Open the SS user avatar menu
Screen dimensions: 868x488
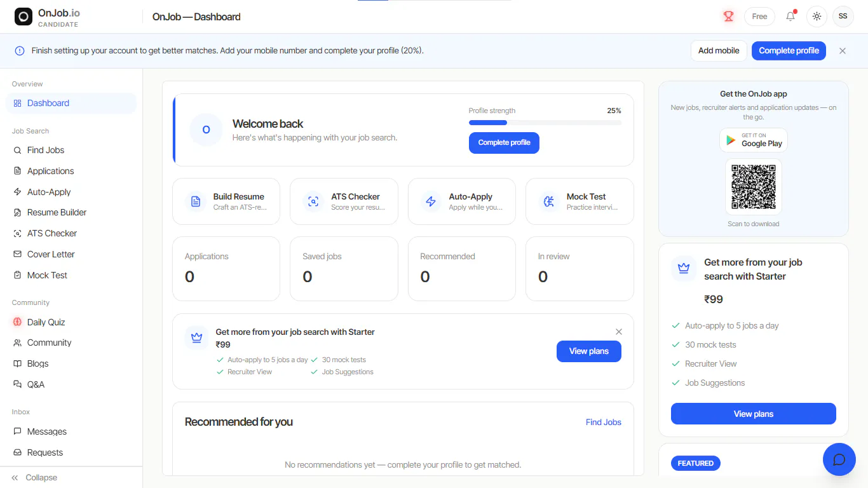[843, 17]
